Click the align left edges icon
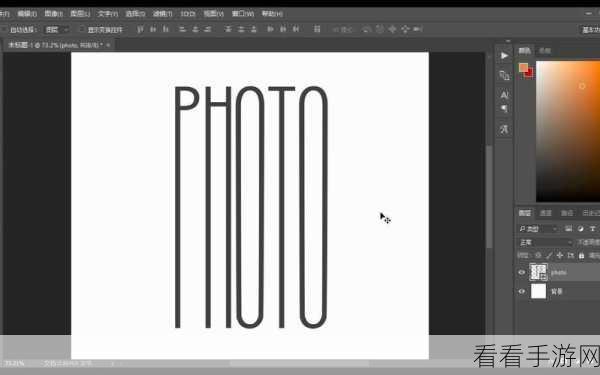 [183, 29]
